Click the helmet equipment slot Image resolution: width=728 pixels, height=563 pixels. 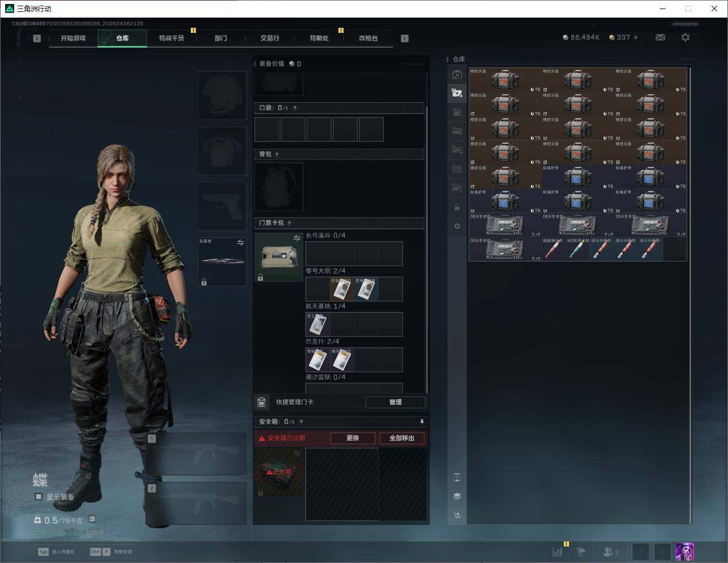coord(223,95)
